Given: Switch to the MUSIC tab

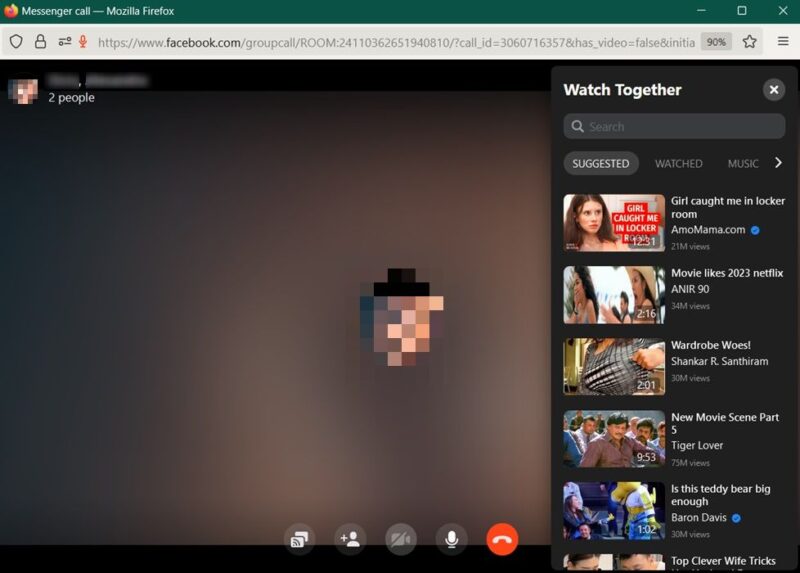Looking at the screenshot, I should (743, 164).
